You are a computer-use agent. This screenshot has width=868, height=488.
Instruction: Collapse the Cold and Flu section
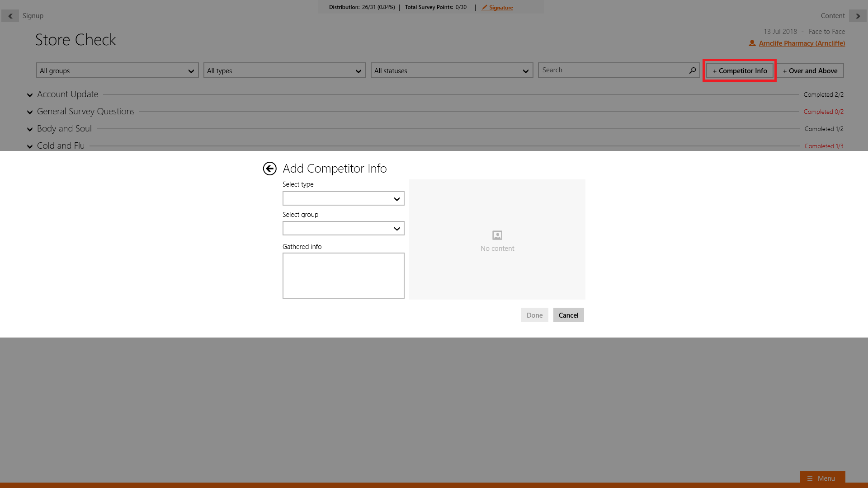[x=30, y=146]
